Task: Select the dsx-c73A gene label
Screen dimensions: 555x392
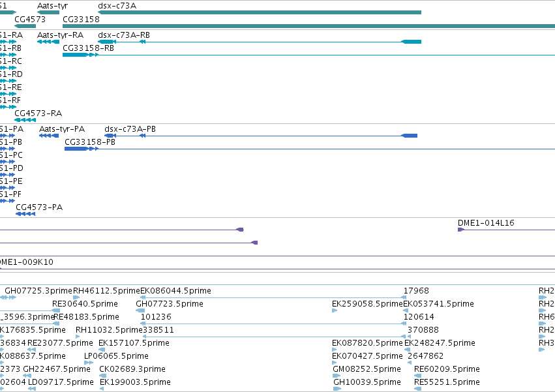Action: point(117,6)
